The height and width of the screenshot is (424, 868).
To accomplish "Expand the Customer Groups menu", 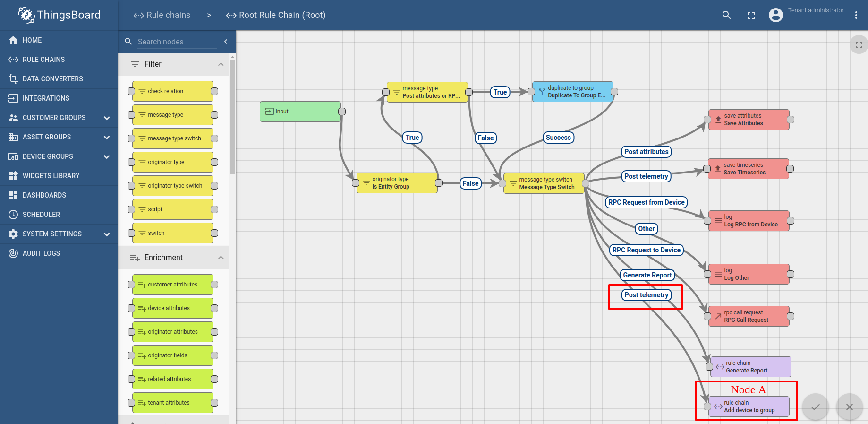I will pos(107,118).
